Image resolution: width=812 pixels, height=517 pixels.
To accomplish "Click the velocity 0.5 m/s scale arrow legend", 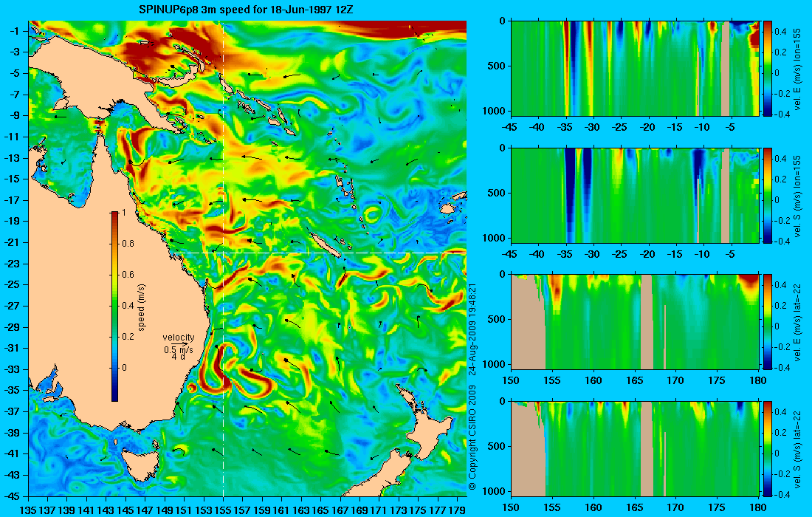I will [x=179, y=347].
